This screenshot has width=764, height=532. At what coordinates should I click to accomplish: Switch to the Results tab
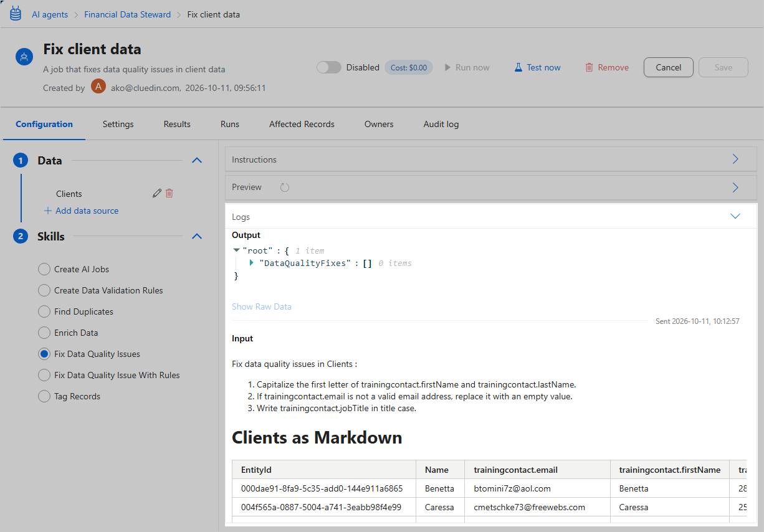tap(177, 124)
